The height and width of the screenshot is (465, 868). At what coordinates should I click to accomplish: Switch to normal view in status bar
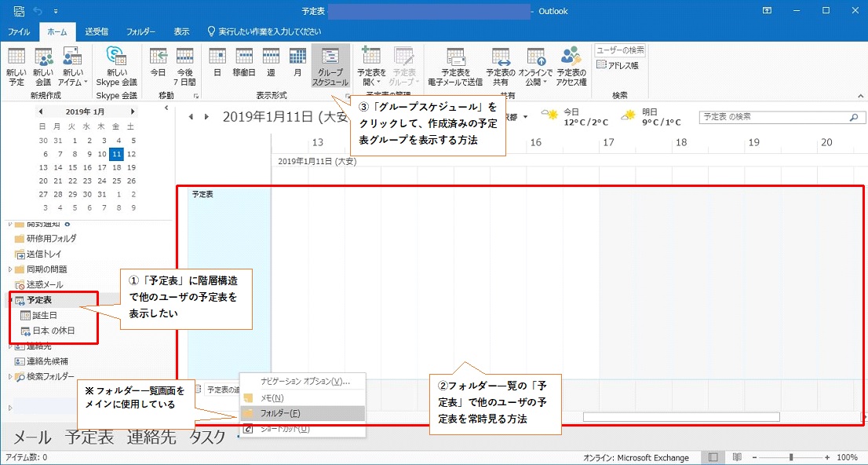pyautogui.click(x=713, y=457)
